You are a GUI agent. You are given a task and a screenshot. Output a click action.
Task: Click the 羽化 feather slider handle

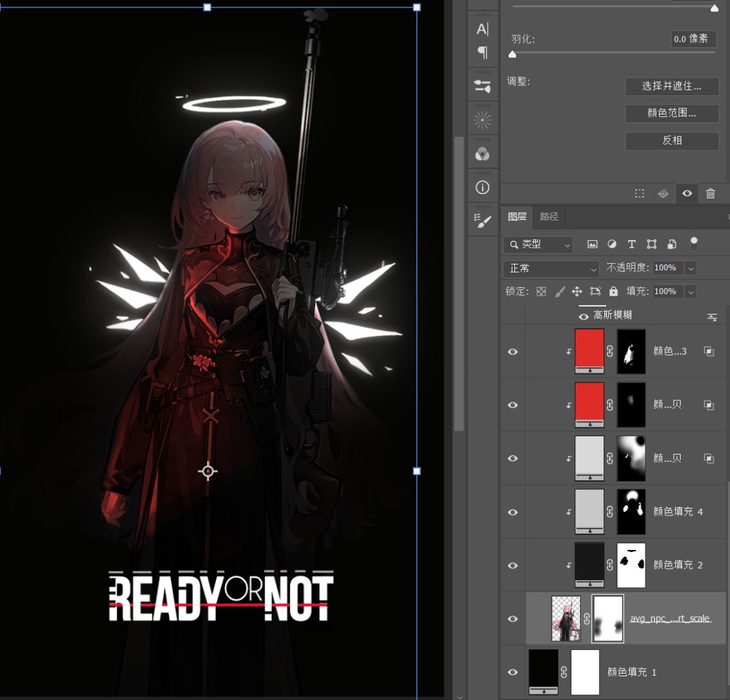512,55
